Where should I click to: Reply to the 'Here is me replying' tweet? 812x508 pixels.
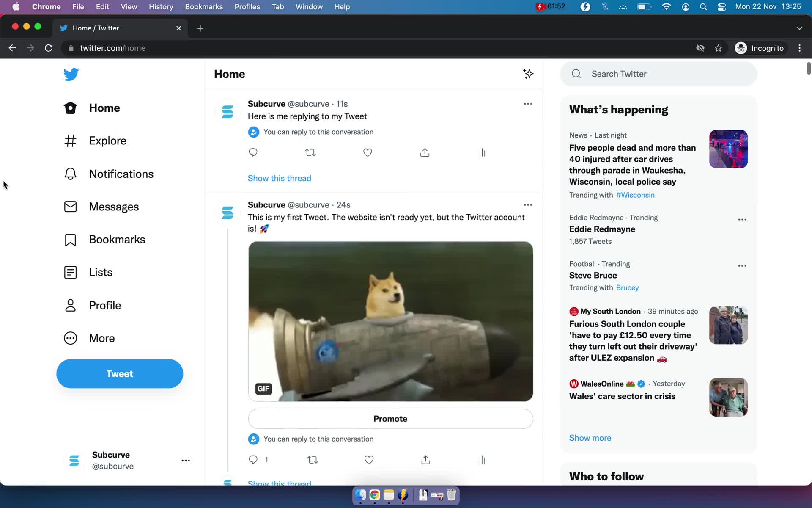[x=253, y=152]
